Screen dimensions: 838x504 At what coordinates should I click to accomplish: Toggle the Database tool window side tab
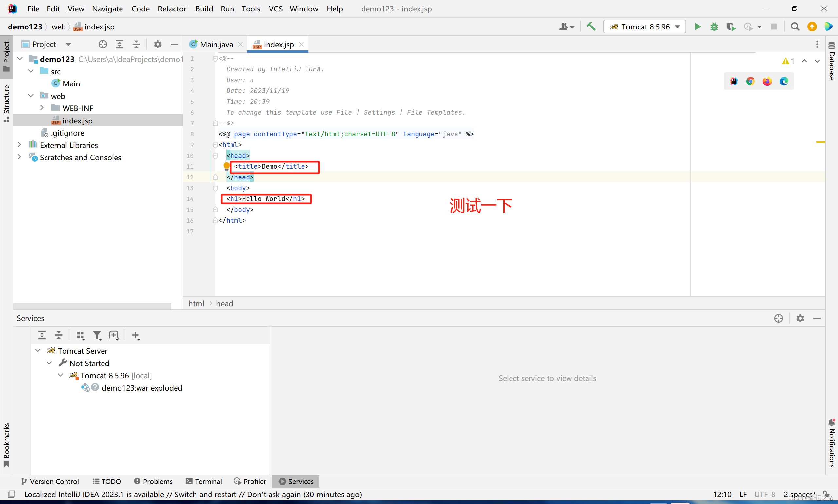(831, 61)
